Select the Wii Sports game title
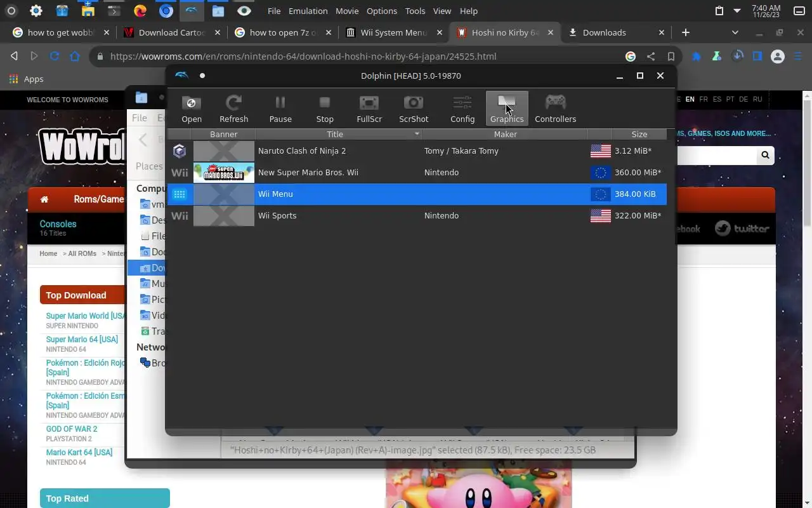Screen dimensions: 812x508 (277, 215)
